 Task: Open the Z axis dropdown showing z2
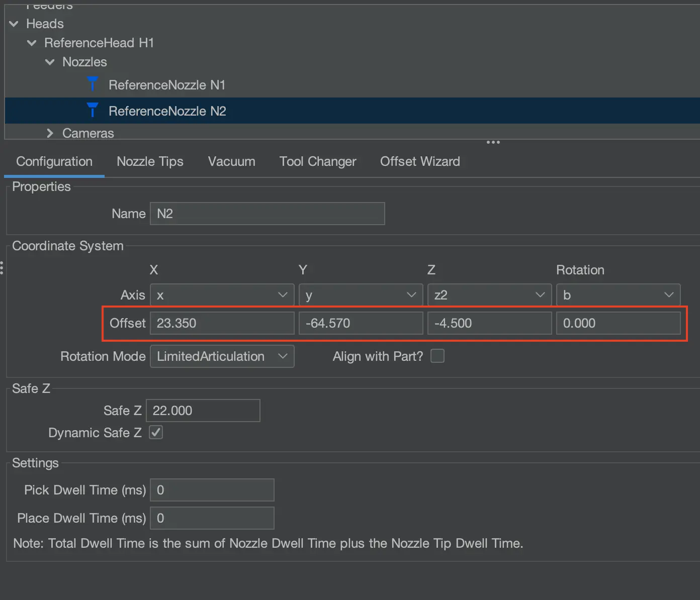point(489,295)
